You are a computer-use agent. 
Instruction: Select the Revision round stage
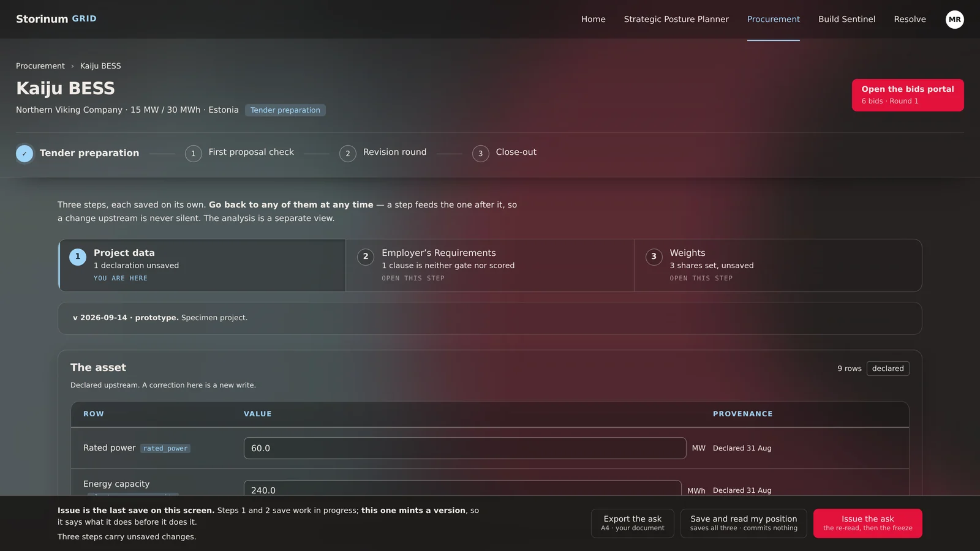tap(383, 152)
